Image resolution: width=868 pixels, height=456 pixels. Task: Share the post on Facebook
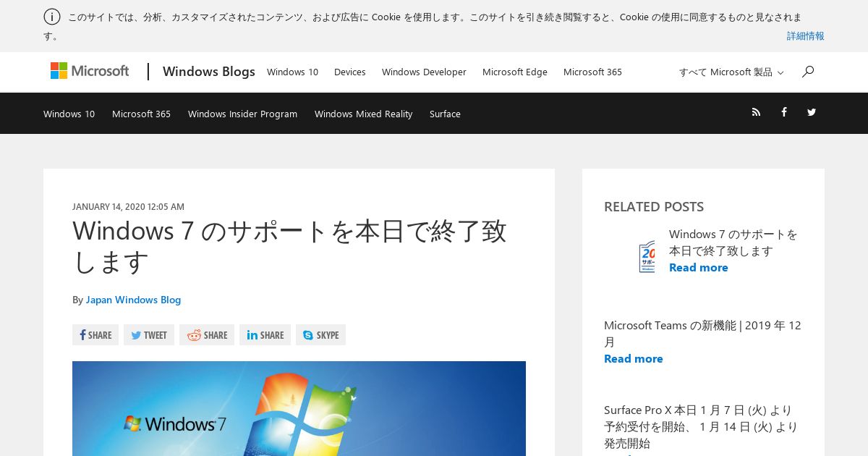(95, 334)
